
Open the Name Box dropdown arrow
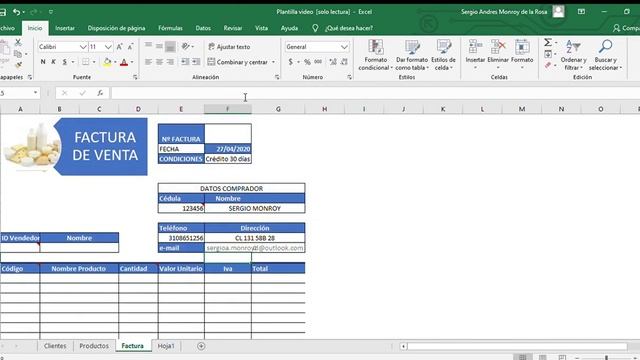click(36, 93)
